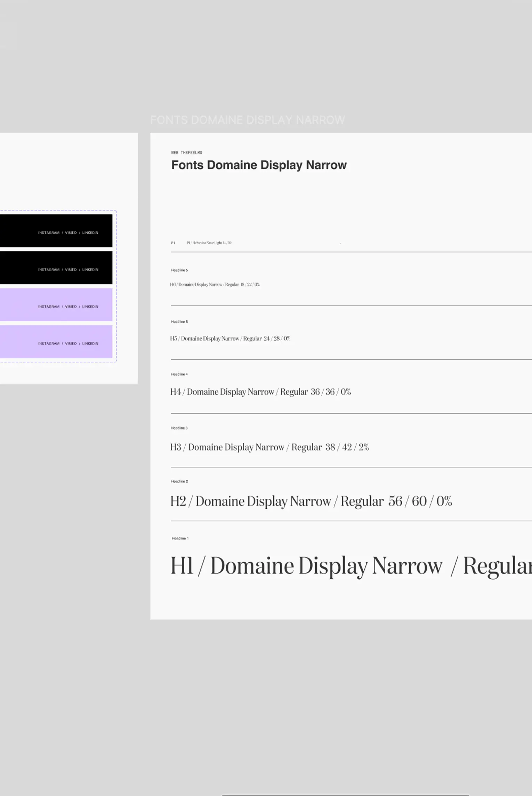The width and height of the screenshot is (532, 796).
Task: Select the H6 Regular 18 / 22 text sample
Action: 215,284
